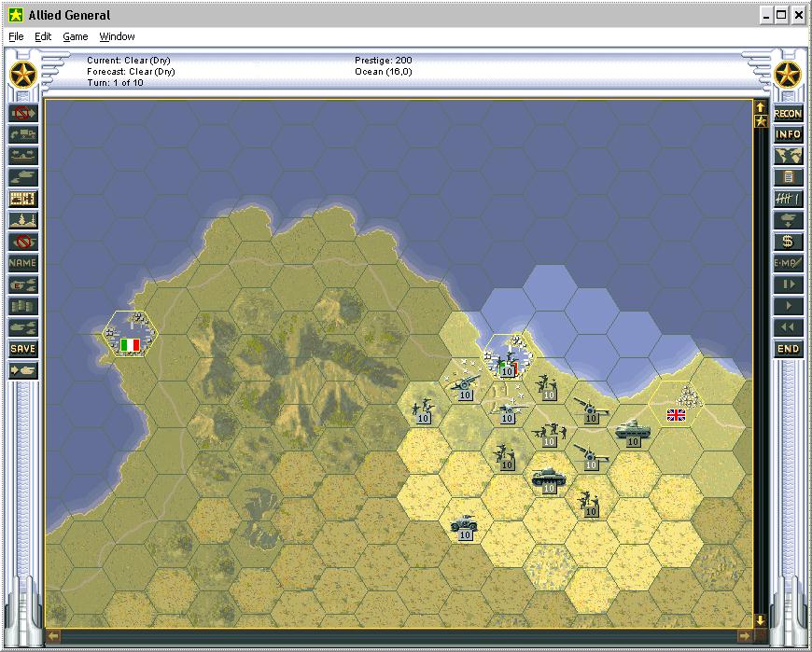Open the dollar sign purchase icon

(788, 242)
